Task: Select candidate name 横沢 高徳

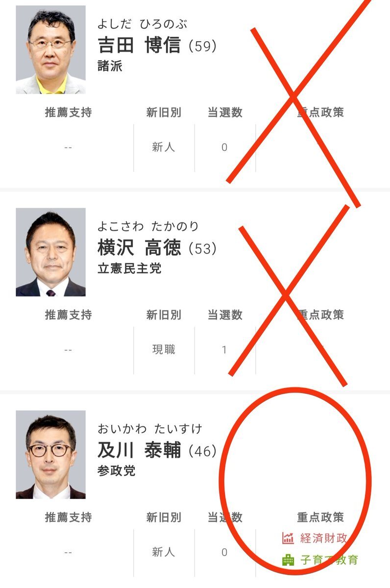Action: pyautogui.click(x=139, y=248)
